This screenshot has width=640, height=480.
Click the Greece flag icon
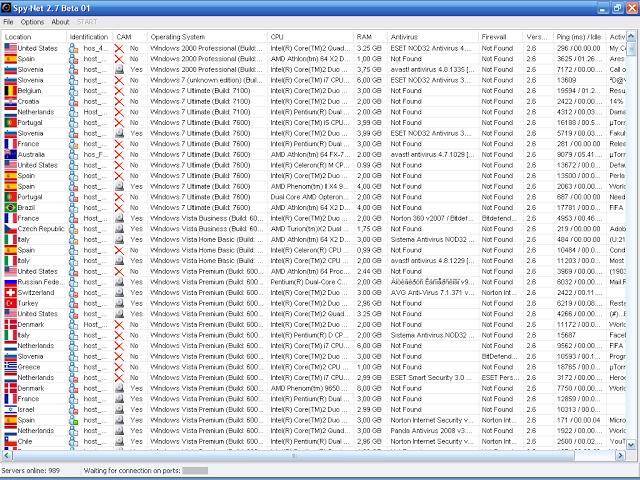(11, 367)
